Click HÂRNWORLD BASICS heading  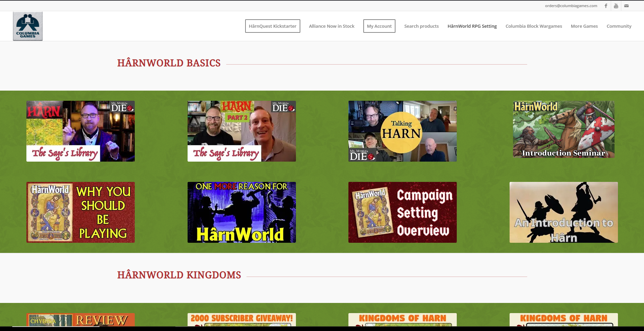(x=169, y=63)
